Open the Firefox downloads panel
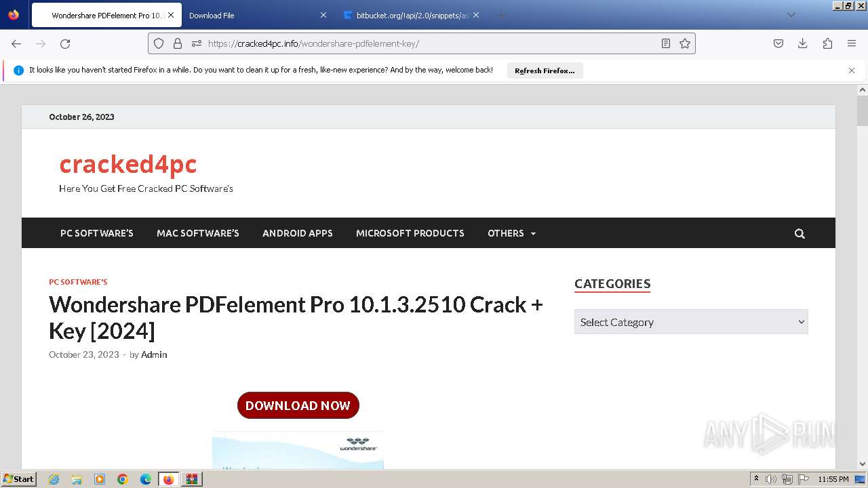This screenshot has width=868, height=488. point(803,43)
